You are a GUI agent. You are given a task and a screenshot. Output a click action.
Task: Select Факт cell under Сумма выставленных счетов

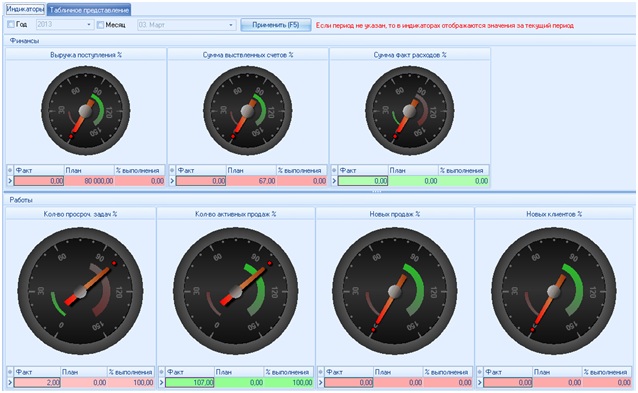point(201,181)
